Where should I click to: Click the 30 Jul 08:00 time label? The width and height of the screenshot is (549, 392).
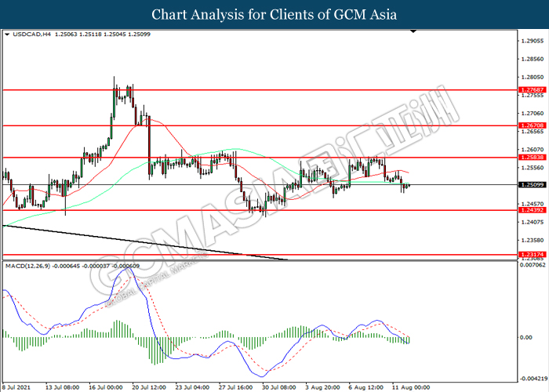coord(280,387)
